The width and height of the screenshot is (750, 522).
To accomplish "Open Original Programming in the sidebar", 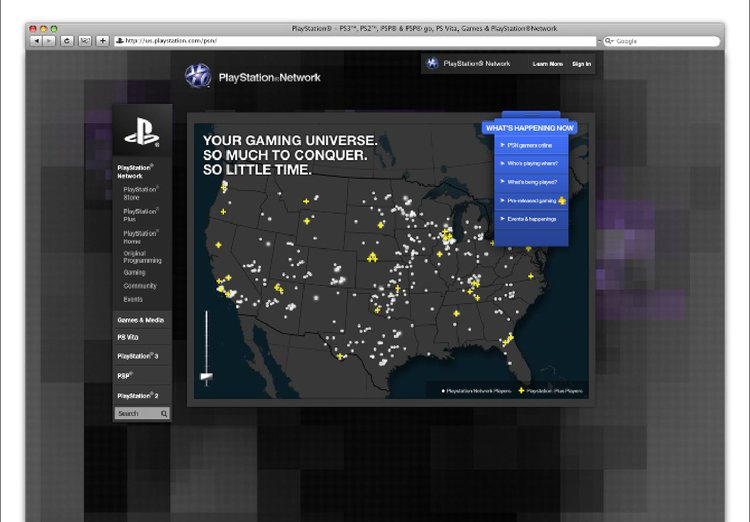I will point(142,257).
